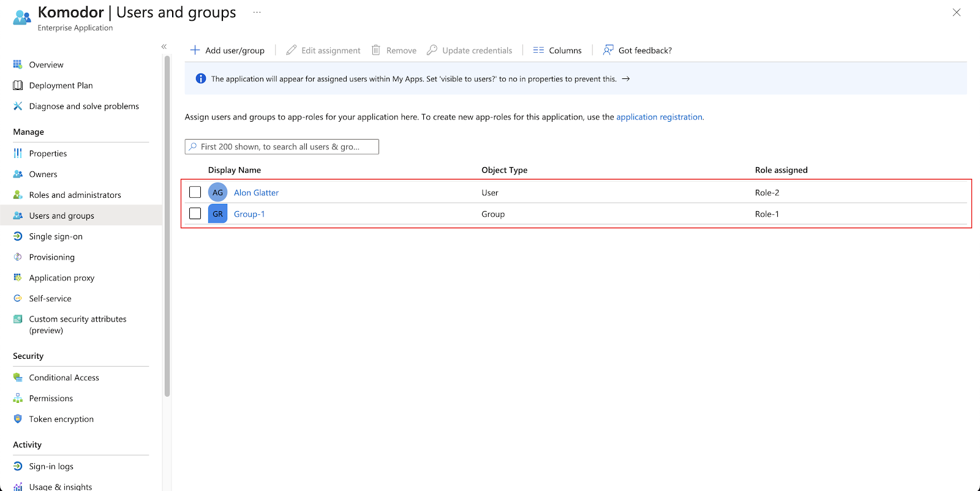Image resolution: width=980 pixels, height=491 pixels.
Task: Click the Columns list icon
Action: click(x=538, y=50)
